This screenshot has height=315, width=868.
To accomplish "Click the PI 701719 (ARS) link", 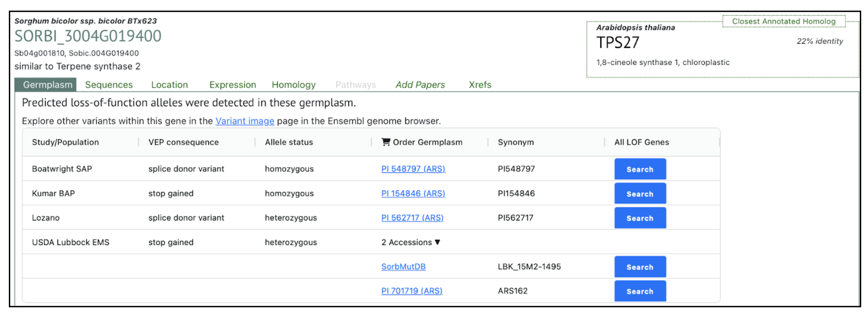I will click(412, 291).
